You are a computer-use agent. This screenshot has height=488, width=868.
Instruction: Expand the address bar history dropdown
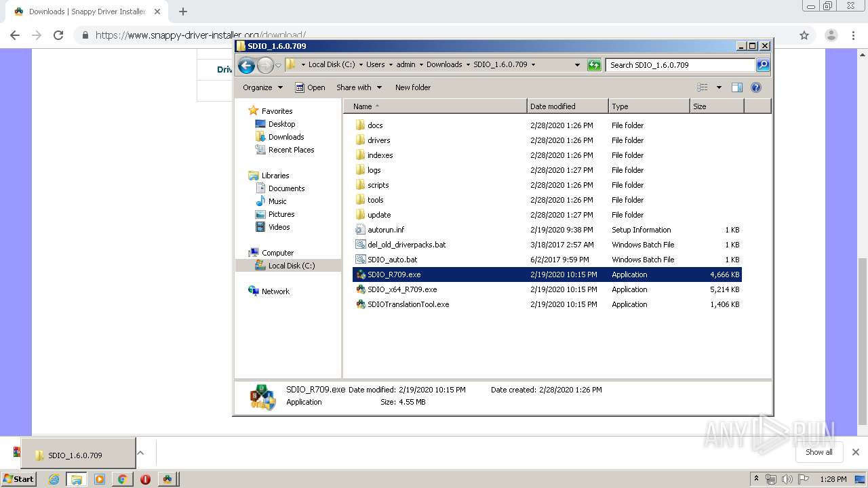point(577,65)
